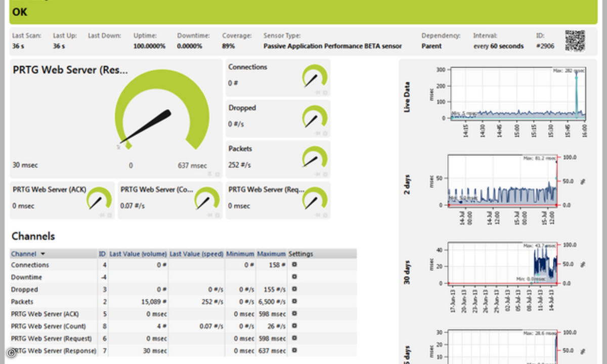The width and height of the screenshot is (607, 364).
Task: Open settings icon in PRTG Web Server (Count) row
Action: [x=294, y=326]
